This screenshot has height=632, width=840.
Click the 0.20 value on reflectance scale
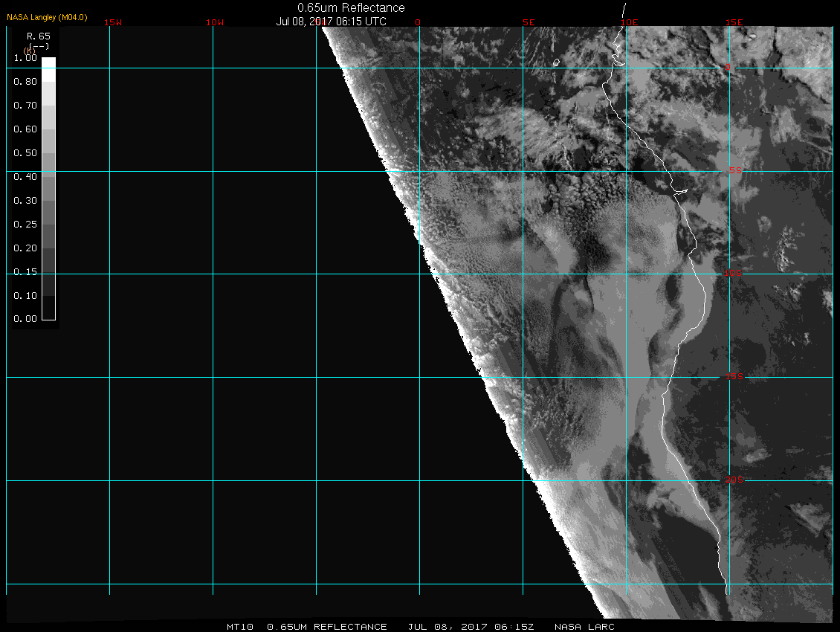click(25, 248)
